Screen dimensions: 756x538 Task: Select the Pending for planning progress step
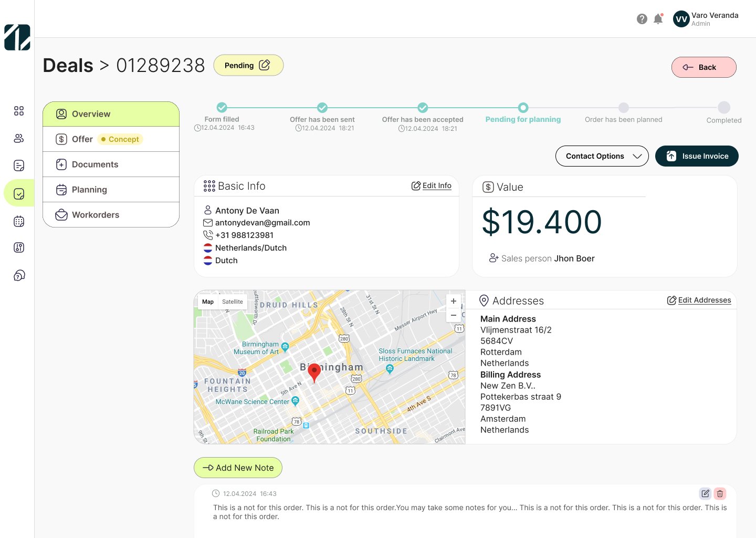click(x=523, y=108)
